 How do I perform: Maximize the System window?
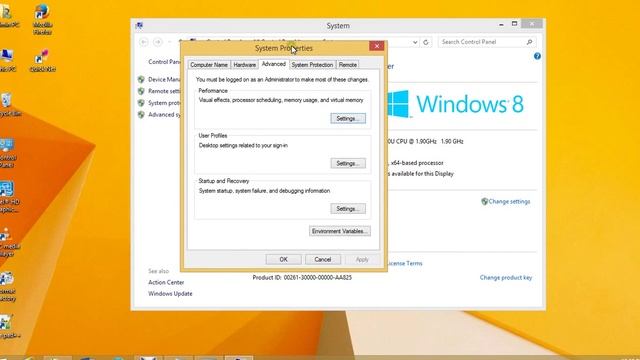[x=514, y=24]
